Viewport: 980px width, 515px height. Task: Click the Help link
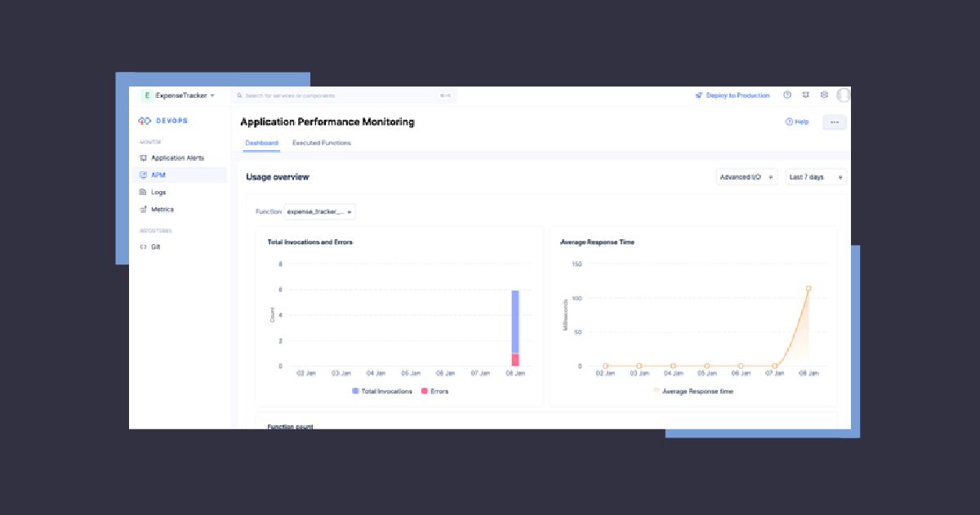(x=797, y=122)
